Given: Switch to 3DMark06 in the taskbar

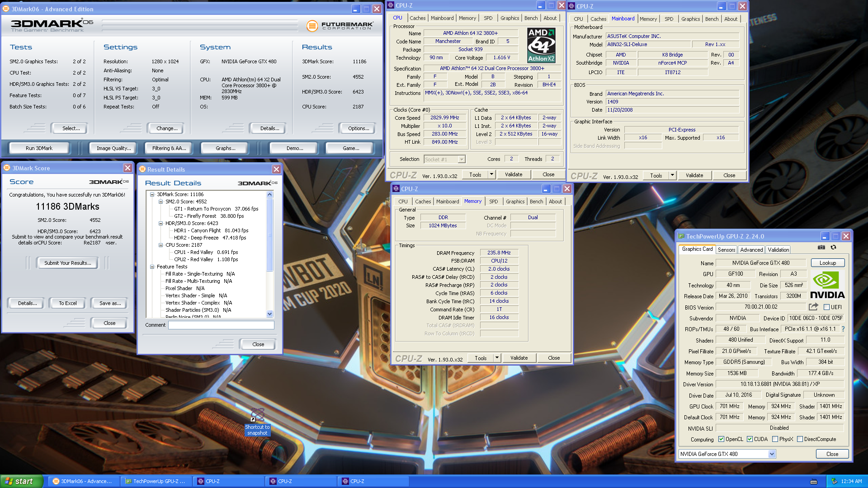Looking at the screenshot, I should pyautogui.click(x=84, y=481).
